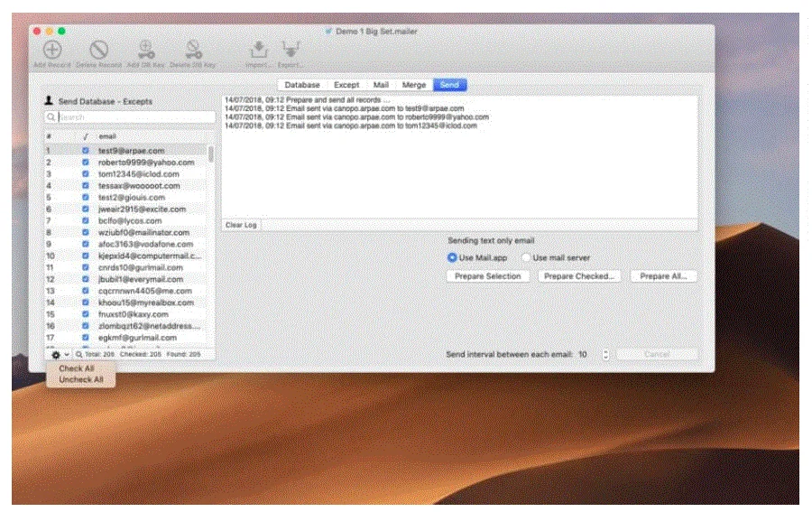Select the row khoou15@myrealbox.com
812x512 pixels.
pos(125,303)
